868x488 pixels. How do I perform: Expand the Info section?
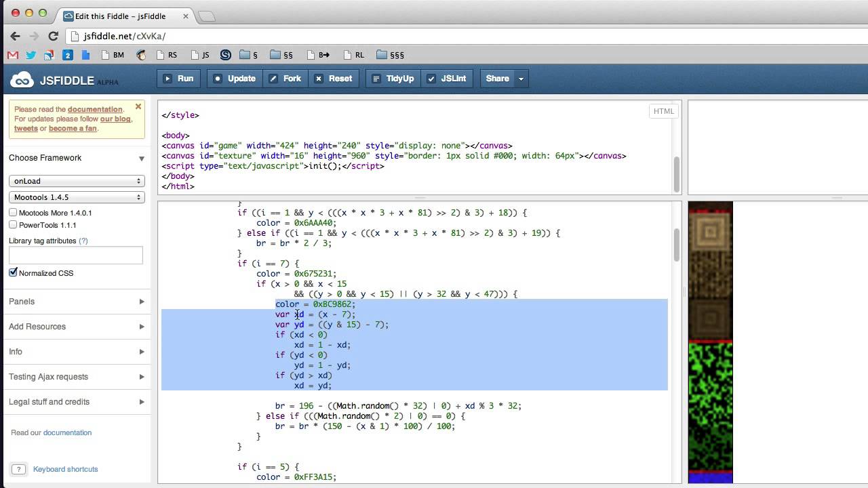click(76, 352)
